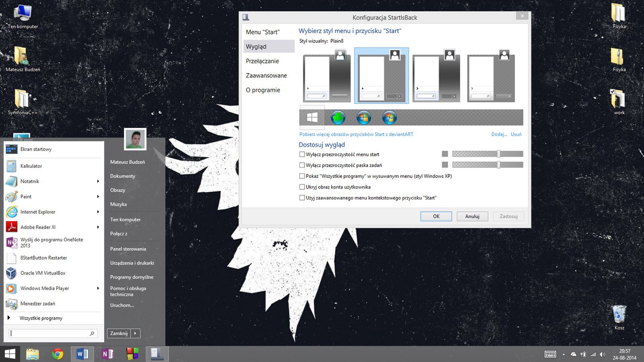Launch Oracle VM VirtualBox from Start menu
644x362 pixels.
pyautogui.click(x=43, y=273)
